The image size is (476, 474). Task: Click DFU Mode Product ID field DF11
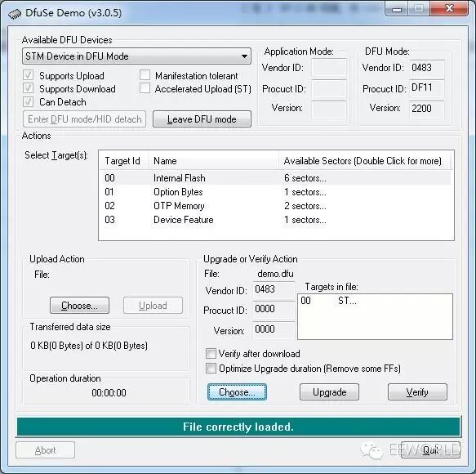click(x=427, y=88)
